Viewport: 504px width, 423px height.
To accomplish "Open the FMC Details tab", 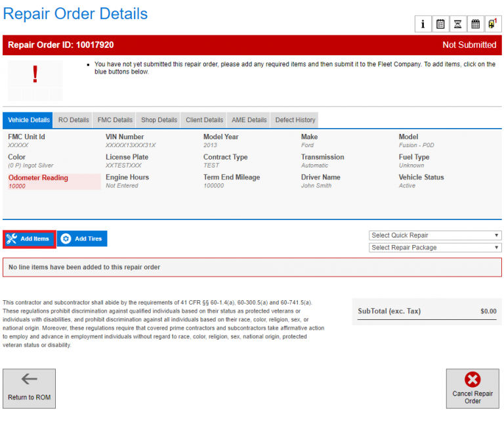I will pos(115,120).
